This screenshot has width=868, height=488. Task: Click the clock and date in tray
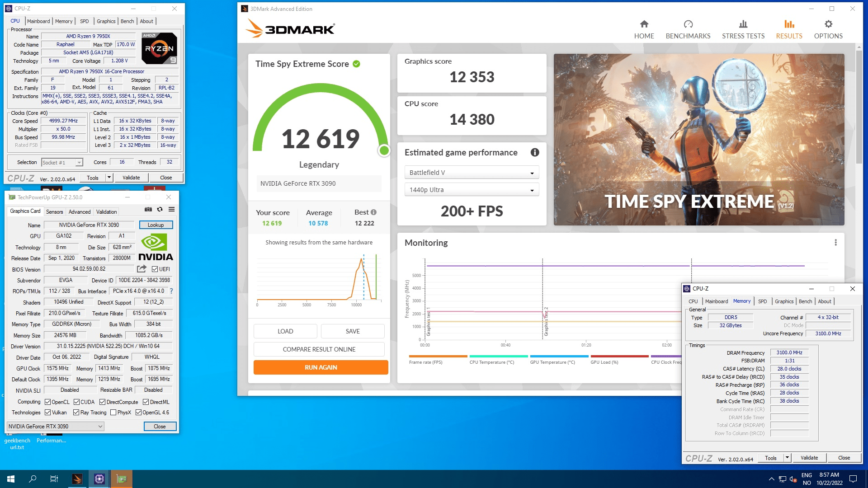[829, 479]
